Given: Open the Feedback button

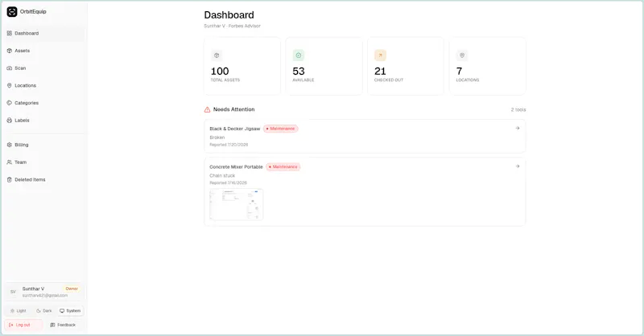Looking at the screenshot, I should pyautogui.click(x=64, y=325).
